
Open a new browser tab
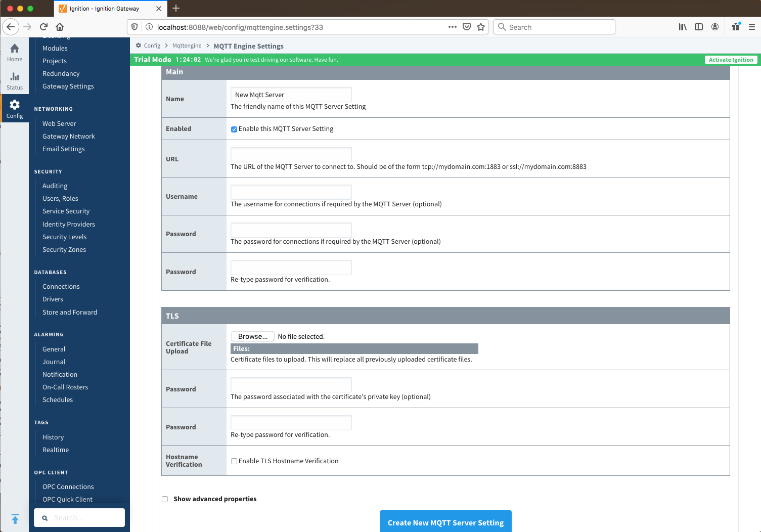tap(176, 8)
